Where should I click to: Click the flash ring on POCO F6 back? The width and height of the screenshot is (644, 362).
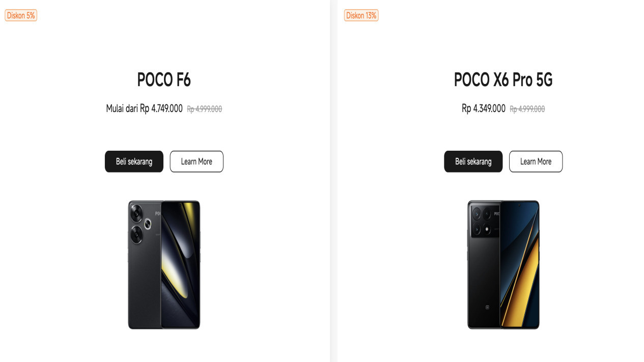pos(148,223)
